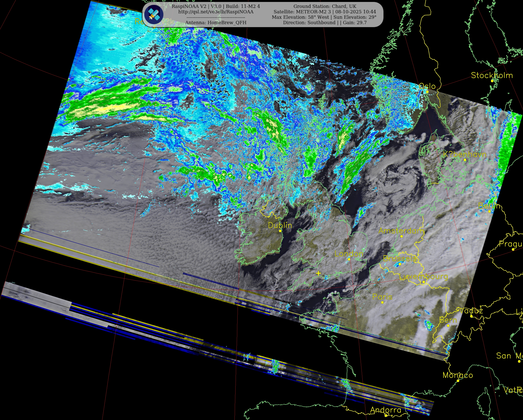Click the Dublin city marker dot
The image size is (523, 420).
coord(280,231)
